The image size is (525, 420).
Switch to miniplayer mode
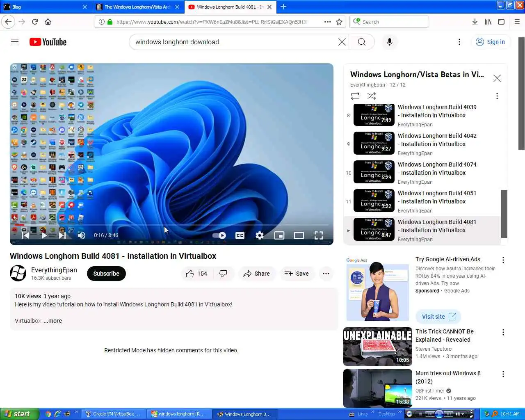click(279, 235)
